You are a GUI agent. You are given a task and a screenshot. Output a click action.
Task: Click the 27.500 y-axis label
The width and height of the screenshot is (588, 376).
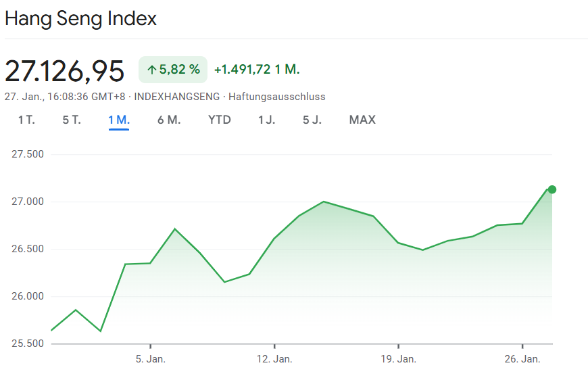pyautogui.click(x=28, y=154)
